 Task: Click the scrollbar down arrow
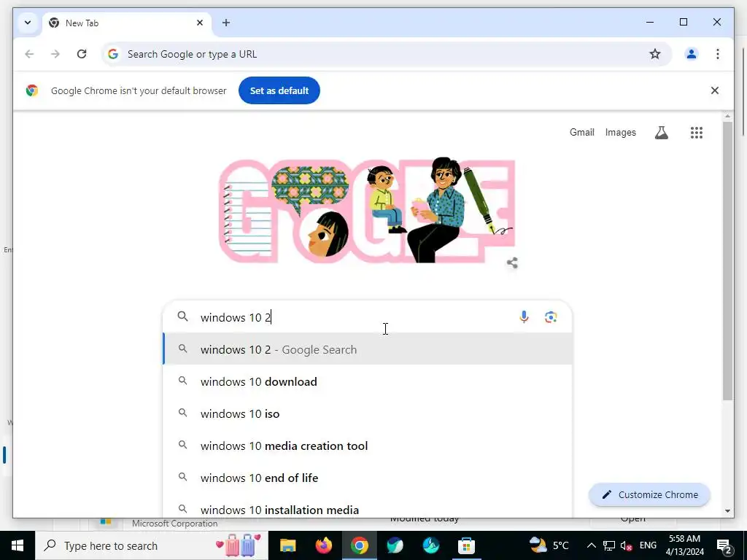(x=727, y=511)
